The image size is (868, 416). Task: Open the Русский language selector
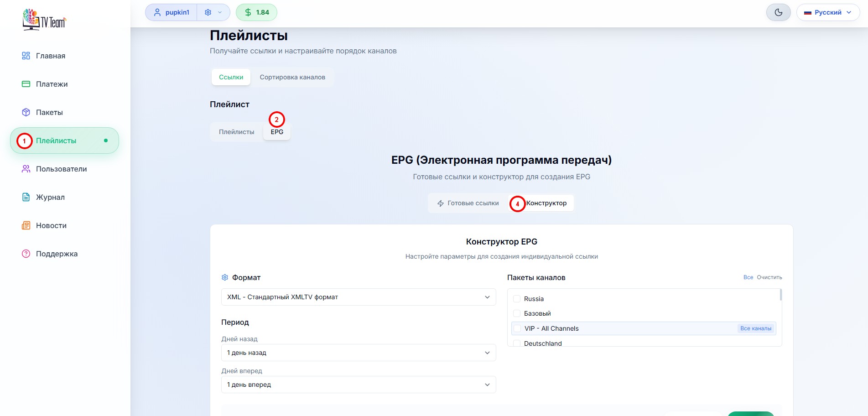pyautogui.click(x=827, y=12)
